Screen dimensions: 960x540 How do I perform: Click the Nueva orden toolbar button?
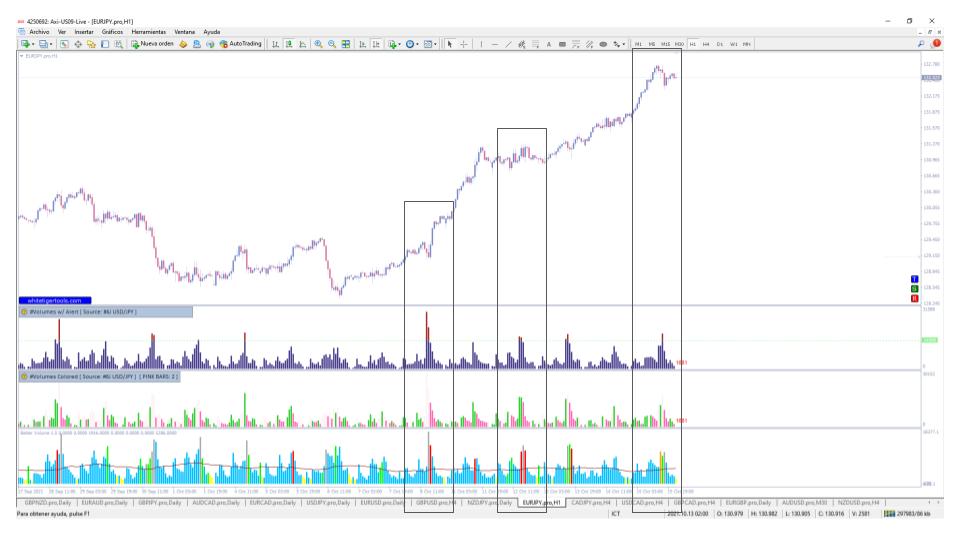(x=152, y=44)
